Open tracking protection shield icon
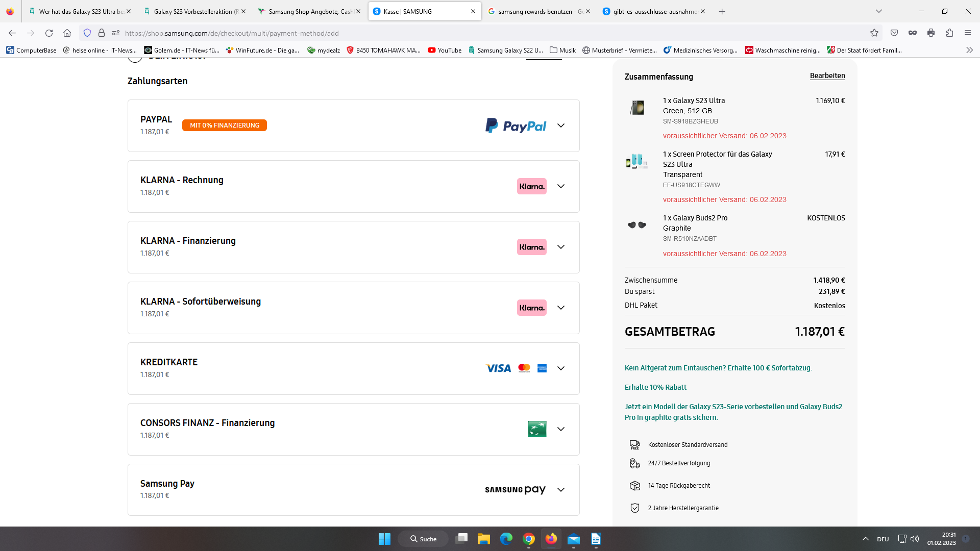Viewport: 980px width, 551px height. 87,33
